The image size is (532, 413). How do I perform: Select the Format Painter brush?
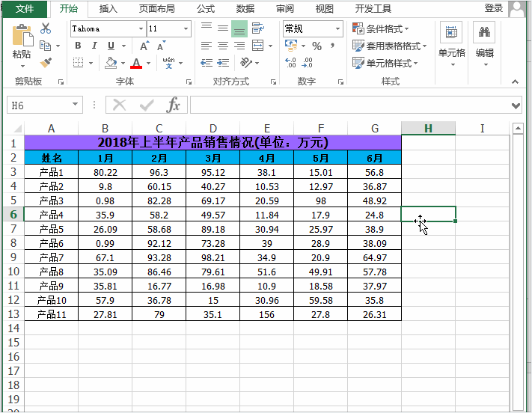[x=46, y=62]
